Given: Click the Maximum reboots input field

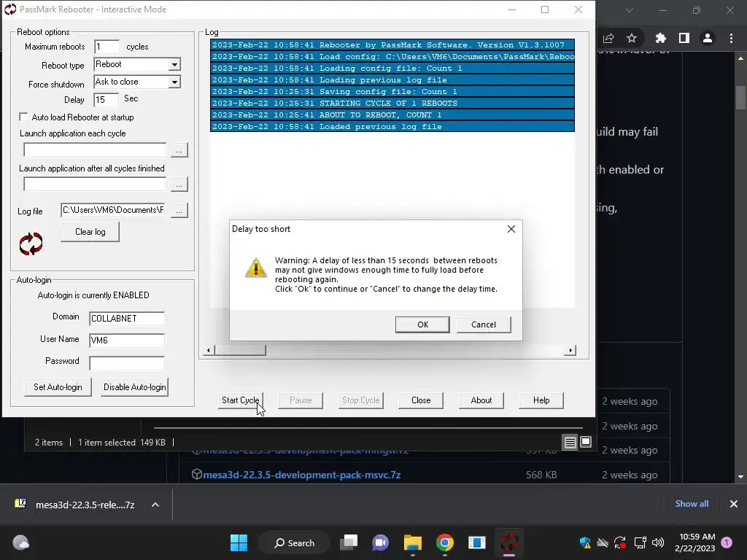Looking at the screenshot, I should (x=107, y=47).
